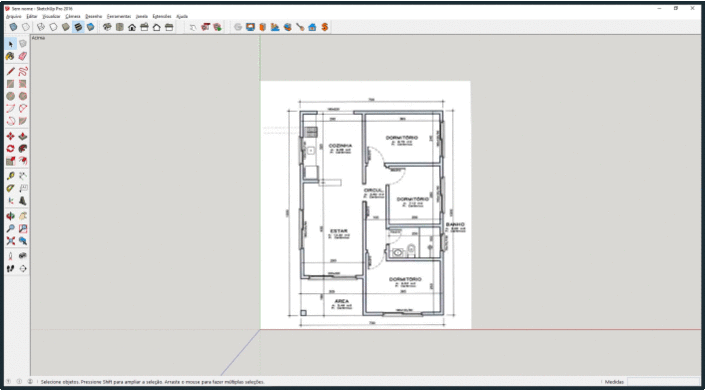Choose the Paint Bucket tool
This screenshot has width=705, height=390.
click(x=10, y=56)
